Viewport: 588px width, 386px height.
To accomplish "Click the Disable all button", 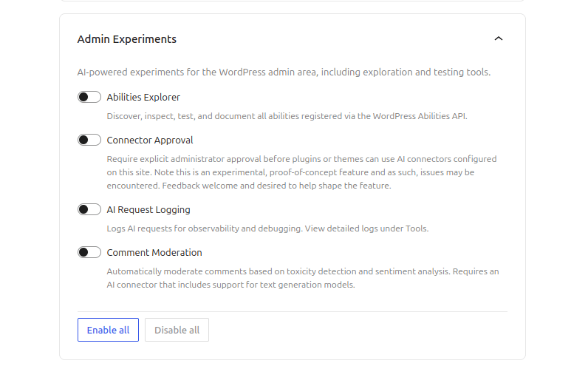I will coord(177,330).
